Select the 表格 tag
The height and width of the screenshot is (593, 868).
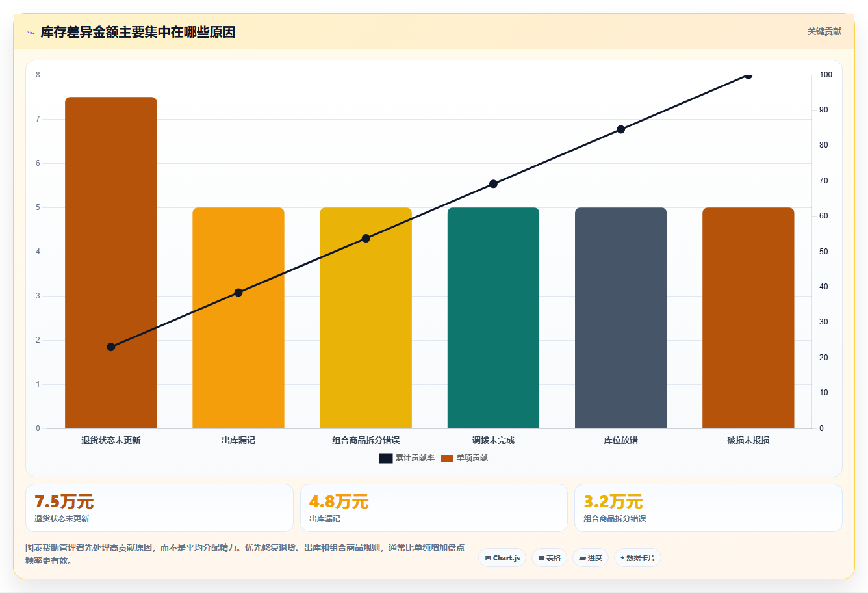(x=549, y=558)
